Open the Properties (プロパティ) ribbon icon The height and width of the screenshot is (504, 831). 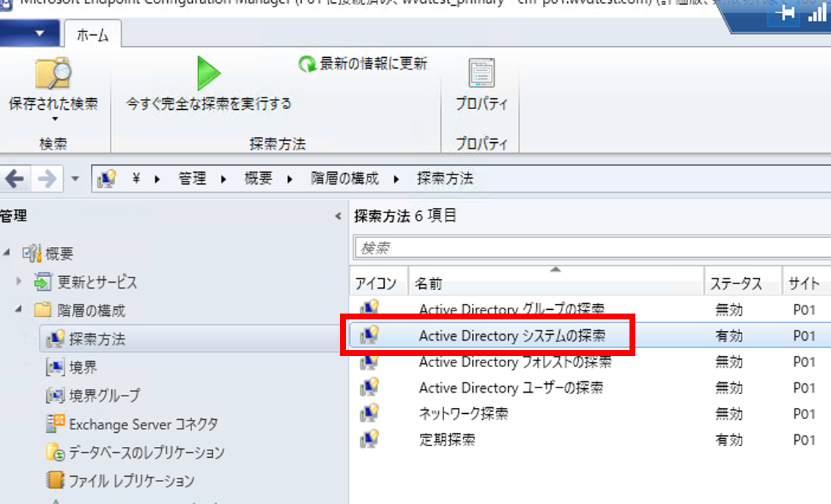coord(481,73)
